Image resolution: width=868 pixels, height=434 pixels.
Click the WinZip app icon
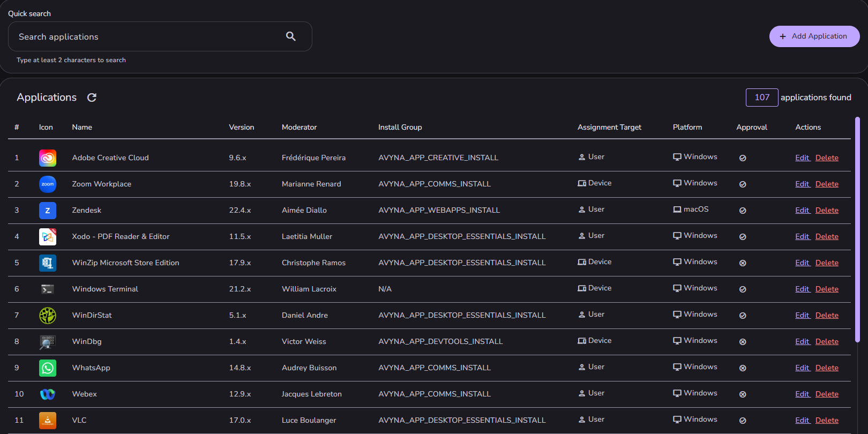point(48,263)
